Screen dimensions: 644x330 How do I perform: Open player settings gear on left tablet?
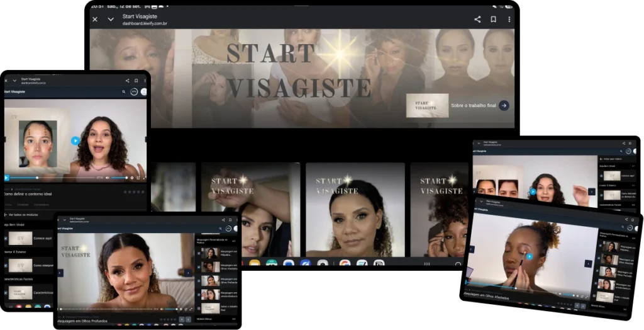point(132,178)
